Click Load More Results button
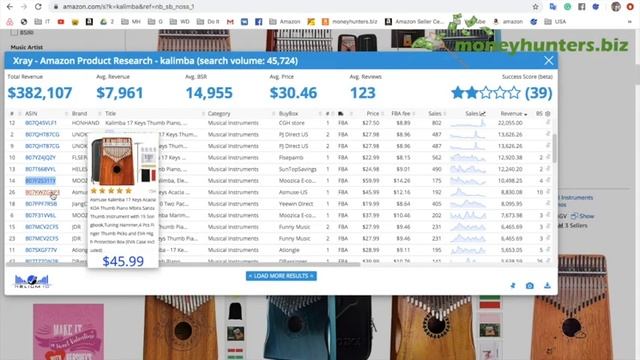The height and width of the screenshot is (360, 640). pyautogui.click(x=281, y=276)
